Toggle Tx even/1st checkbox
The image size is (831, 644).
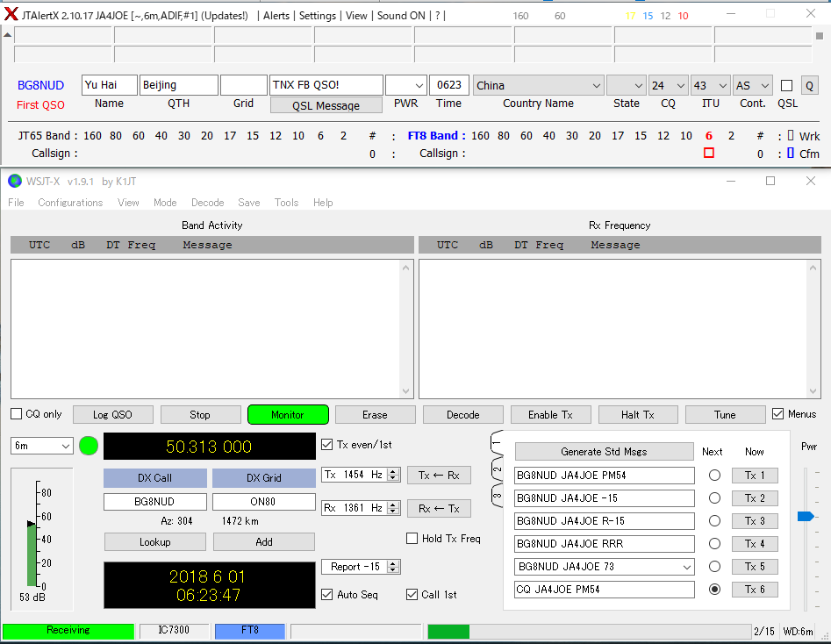327,445
